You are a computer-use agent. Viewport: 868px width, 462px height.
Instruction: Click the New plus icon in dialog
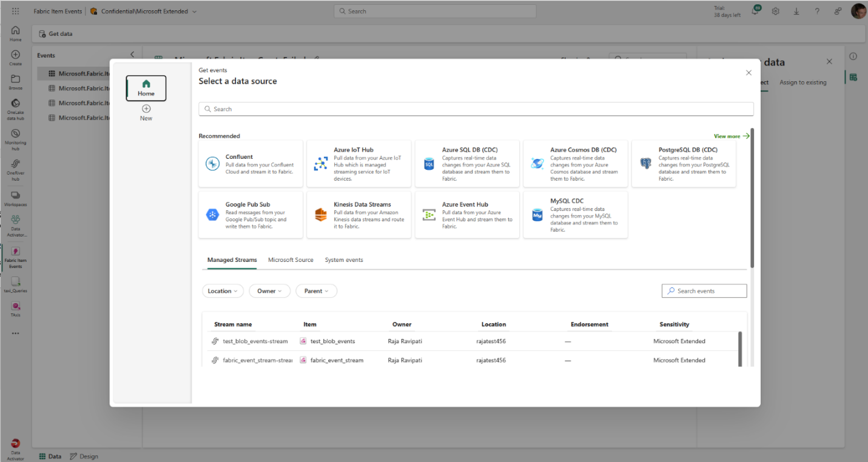[x=146, y=109]
